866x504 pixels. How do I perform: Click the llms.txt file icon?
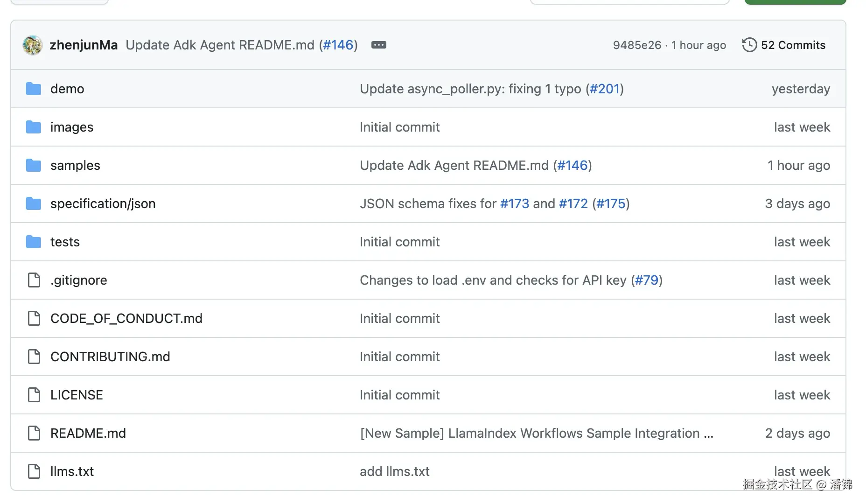tap(34, 471)
